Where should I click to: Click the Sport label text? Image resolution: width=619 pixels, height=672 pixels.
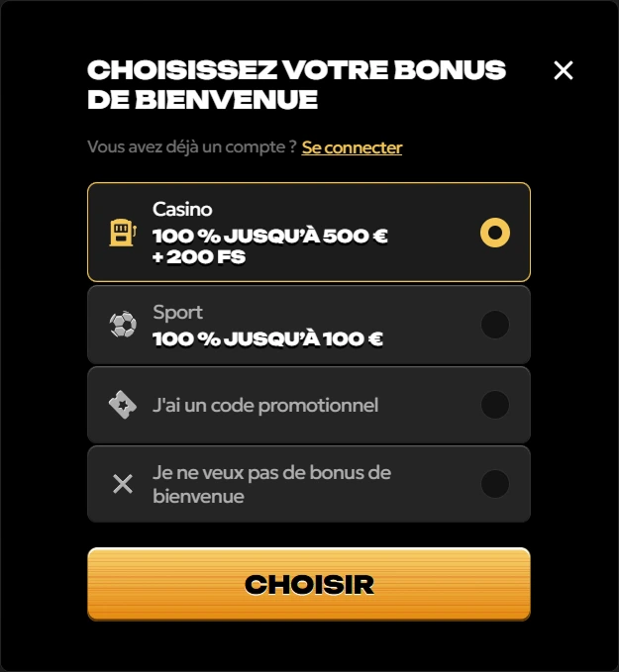coord(177,313)
